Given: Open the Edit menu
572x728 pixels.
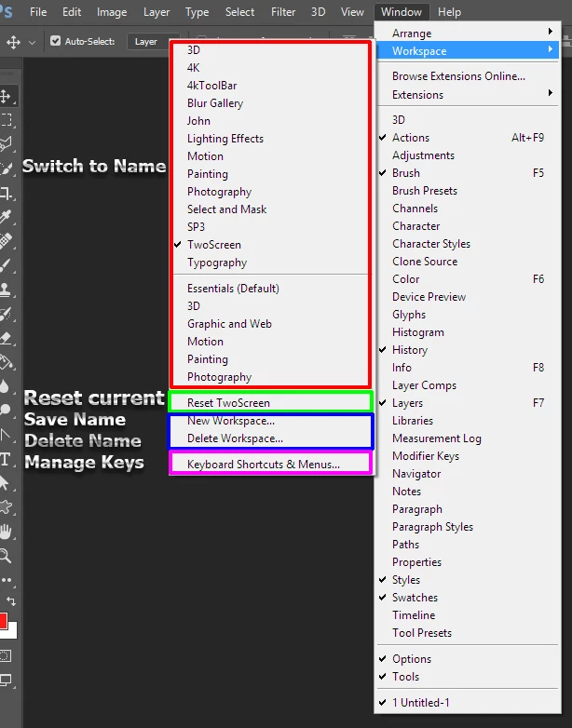Looking at the screenshot, I should click(x=72, y=11).
